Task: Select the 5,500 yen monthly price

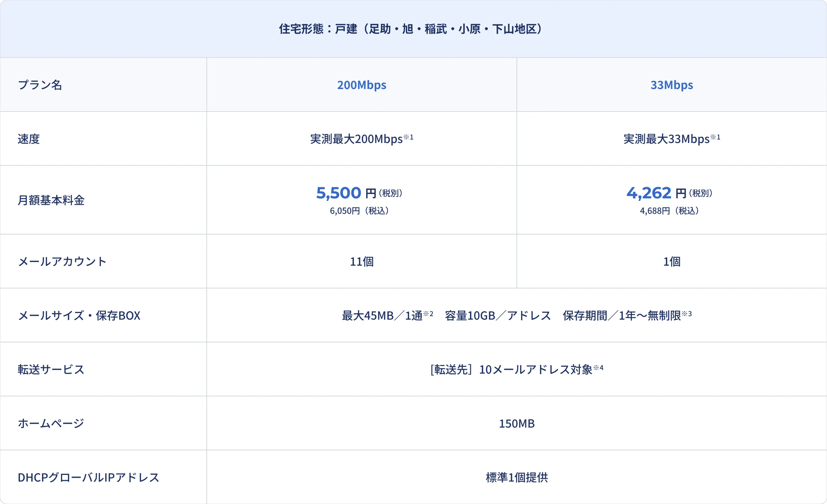Action: pos(339,193)
